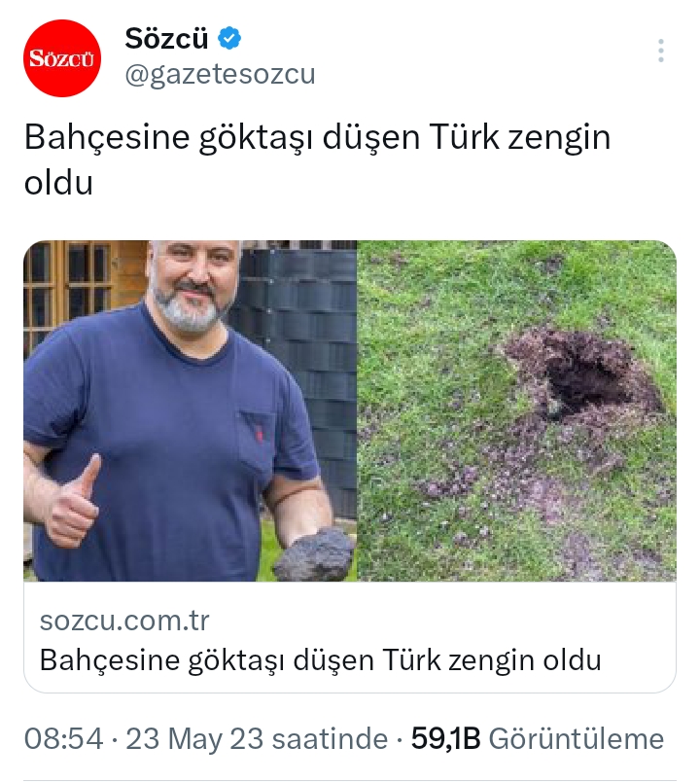Click the 08:54 timestamp

pos(63,738)
